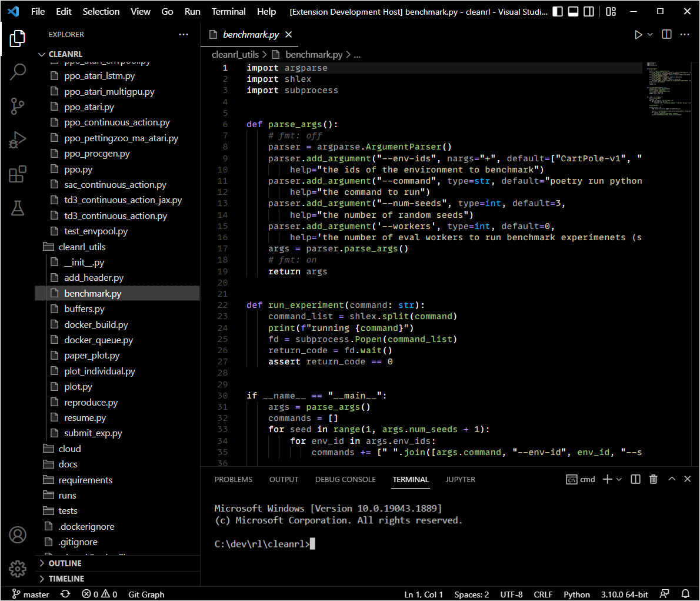Open the launch profile dropdown beside plus

pos(619,480)
